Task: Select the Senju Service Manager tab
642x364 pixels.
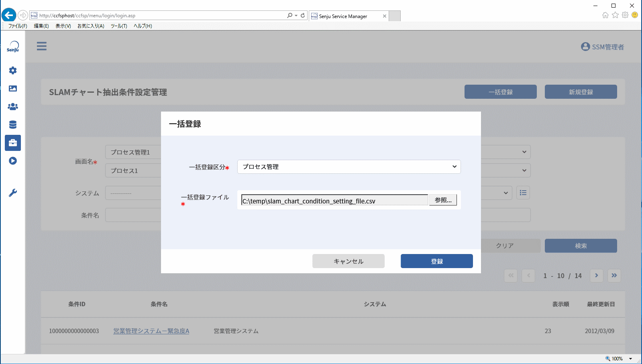Action: coord(349,16)
